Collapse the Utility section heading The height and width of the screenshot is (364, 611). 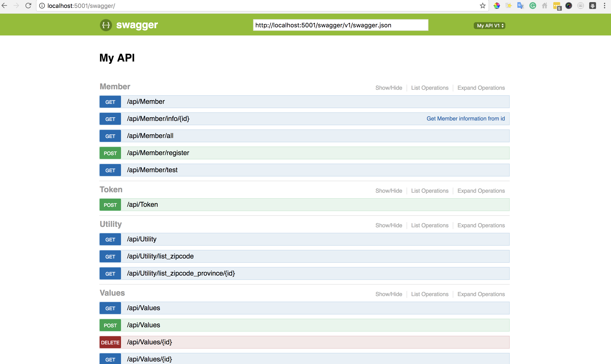(x=111, y=224)
